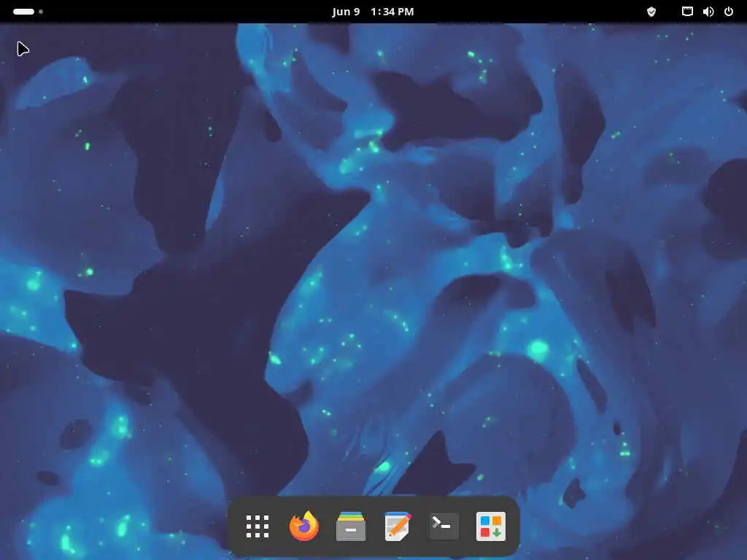Open the Text Editor from dock

[x=398, y=526]
